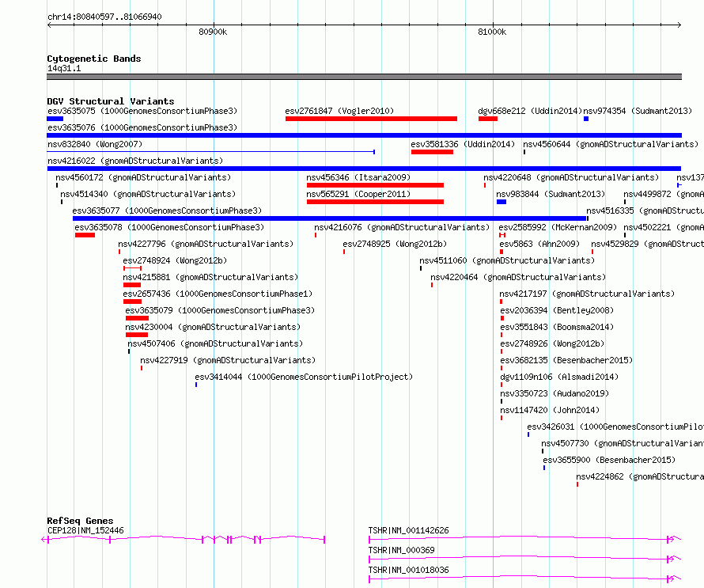Image resolution: width=704 pixels, height=588 pixels.
Task: Open esv2585992 (McKernan2009) label
Action: [558, 227]
